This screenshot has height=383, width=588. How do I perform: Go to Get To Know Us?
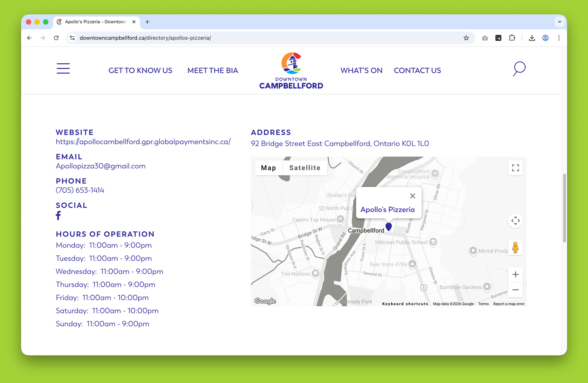click(x=140, y=71)
